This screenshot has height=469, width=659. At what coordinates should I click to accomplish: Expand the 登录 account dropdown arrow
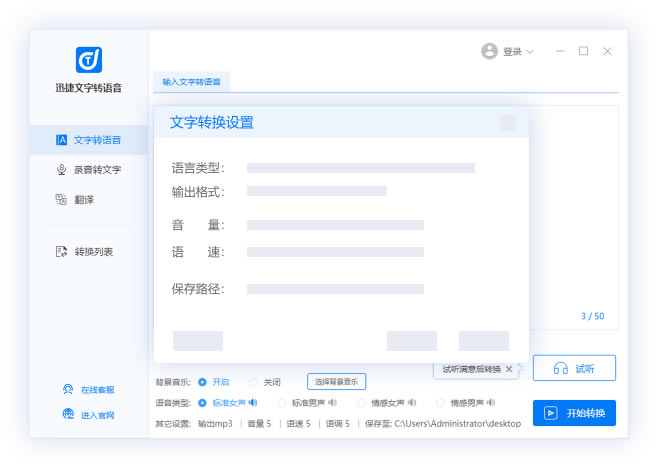tap(530, 52)
